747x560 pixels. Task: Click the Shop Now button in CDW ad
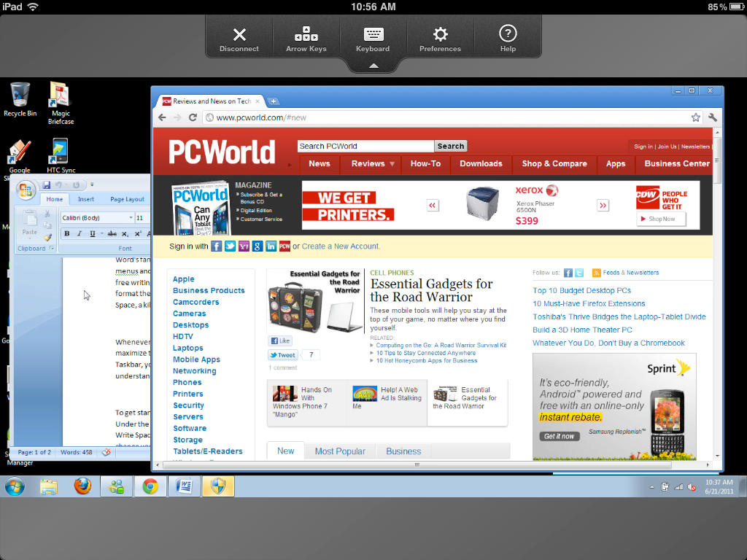(661, 219)
